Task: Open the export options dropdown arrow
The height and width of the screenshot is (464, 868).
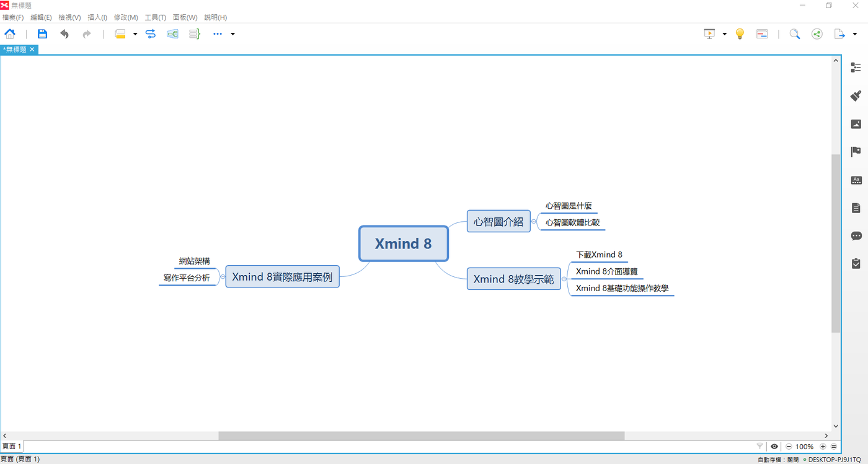Action: (x=855, y=34)
